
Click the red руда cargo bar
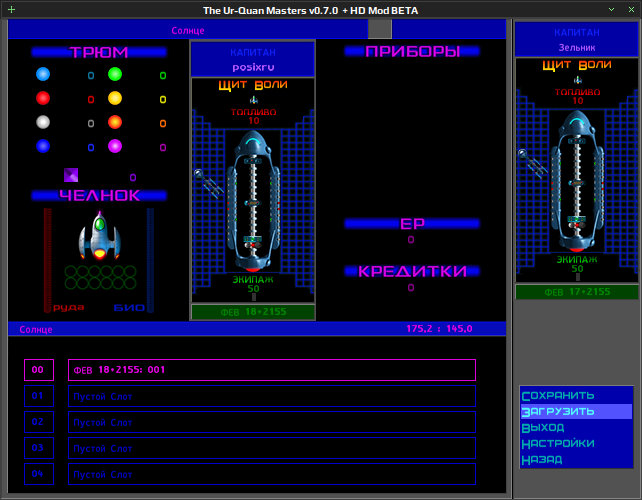[48, 260]
